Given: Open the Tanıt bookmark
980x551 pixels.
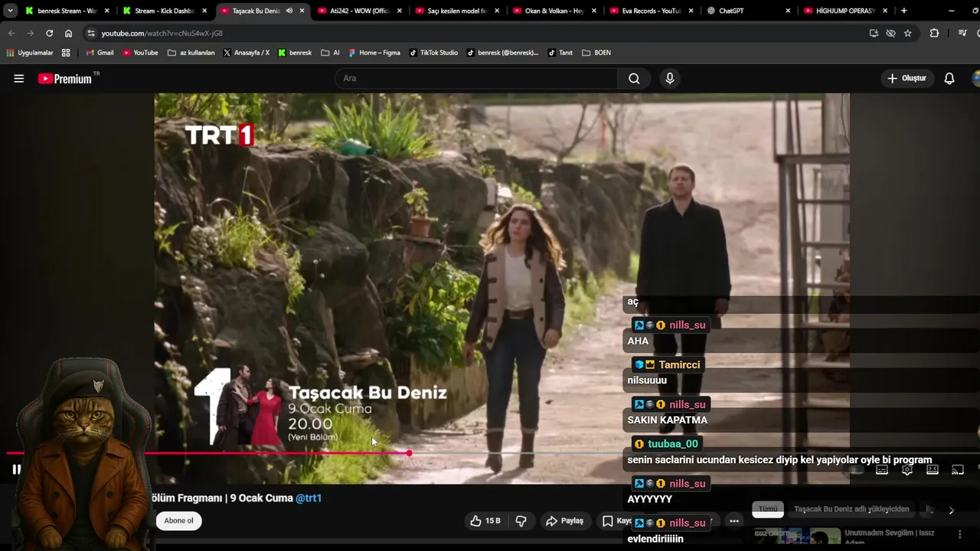Looking at the screenshot, I should tap(560, 53).
